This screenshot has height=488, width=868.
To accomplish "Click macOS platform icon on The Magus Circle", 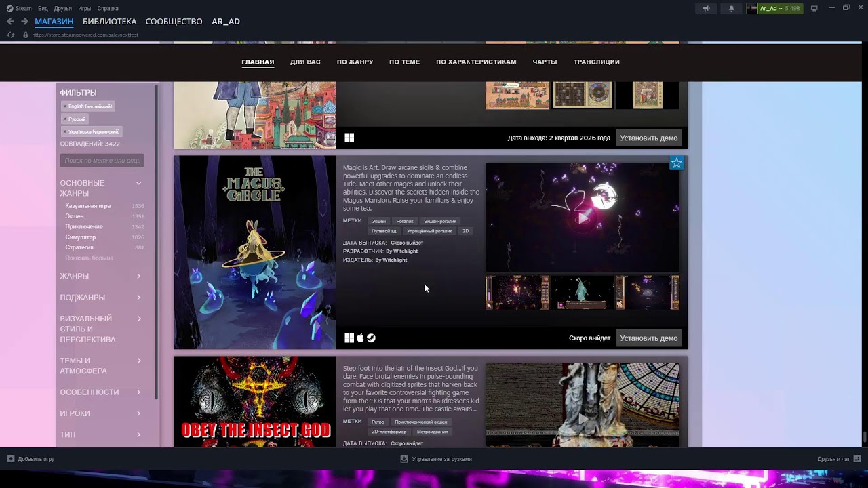I will point(360,338).
